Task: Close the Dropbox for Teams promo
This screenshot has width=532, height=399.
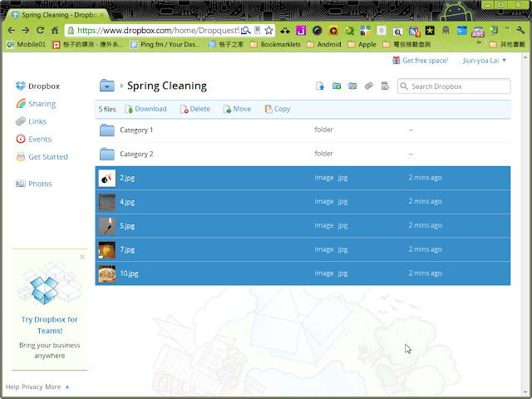Action: click(82, 257)
